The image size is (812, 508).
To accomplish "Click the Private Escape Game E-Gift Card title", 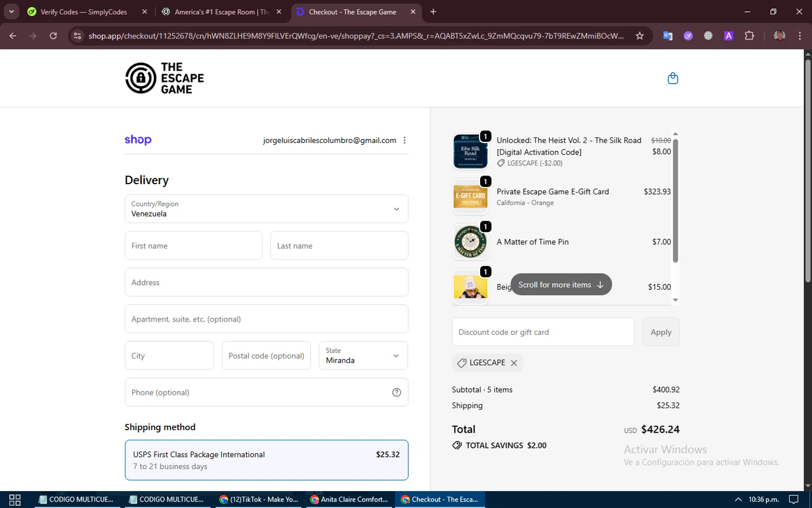I will pos(553,192).
